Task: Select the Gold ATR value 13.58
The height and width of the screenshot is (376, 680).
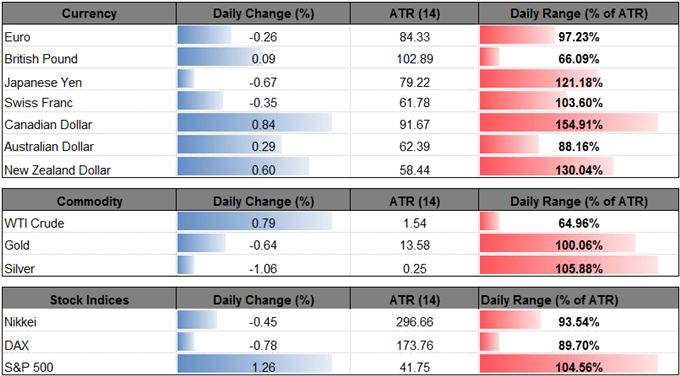Action: point(414,246)
